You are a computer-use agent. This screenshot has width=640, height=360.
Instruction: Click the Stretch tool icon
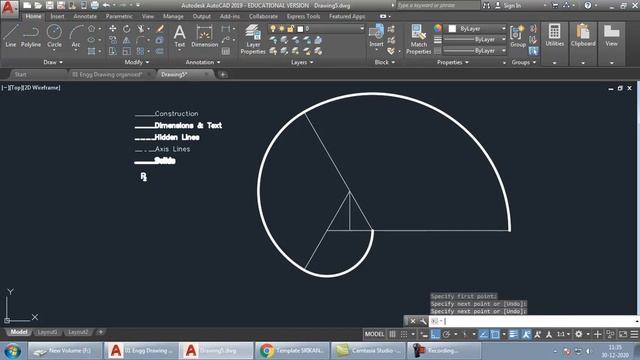[x=113, y=51]
